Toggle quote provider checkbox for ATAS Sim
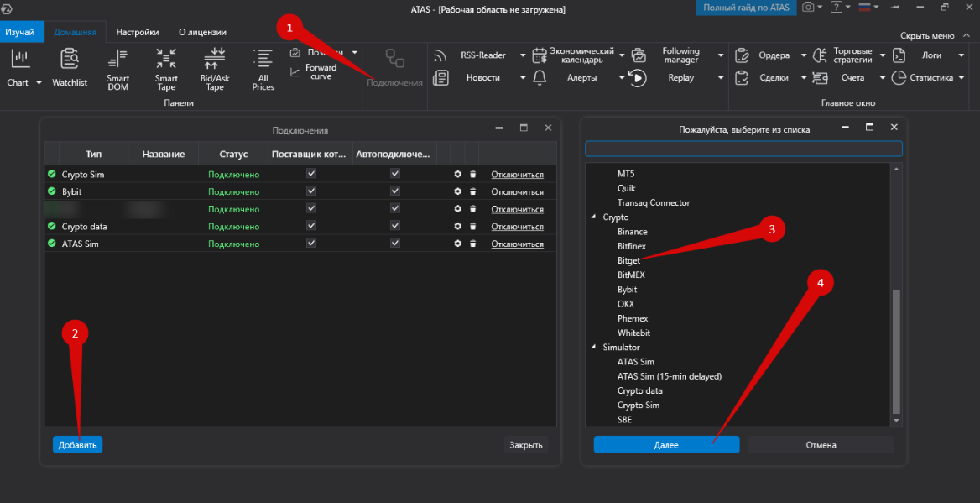 click(x=311, y=243)
